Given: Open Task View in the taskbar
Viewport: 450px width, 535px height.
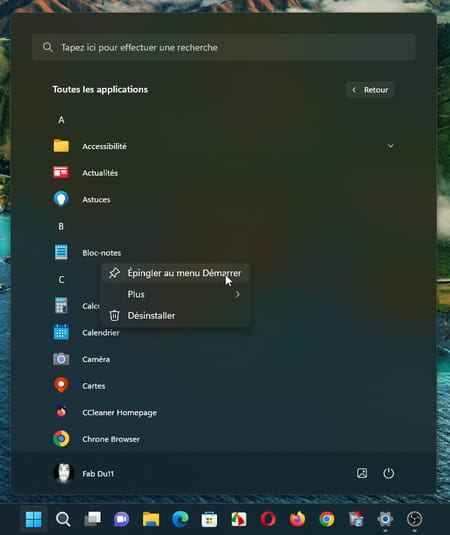Looking at the screenshot, I should pyautogui.click(x=92, y=519).
